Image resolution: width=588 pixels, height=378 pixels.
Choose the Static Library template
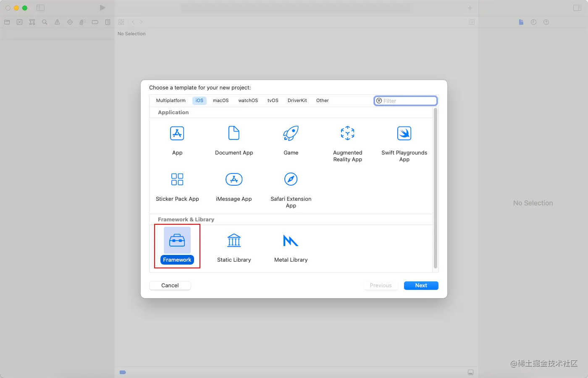coord(234,248)
